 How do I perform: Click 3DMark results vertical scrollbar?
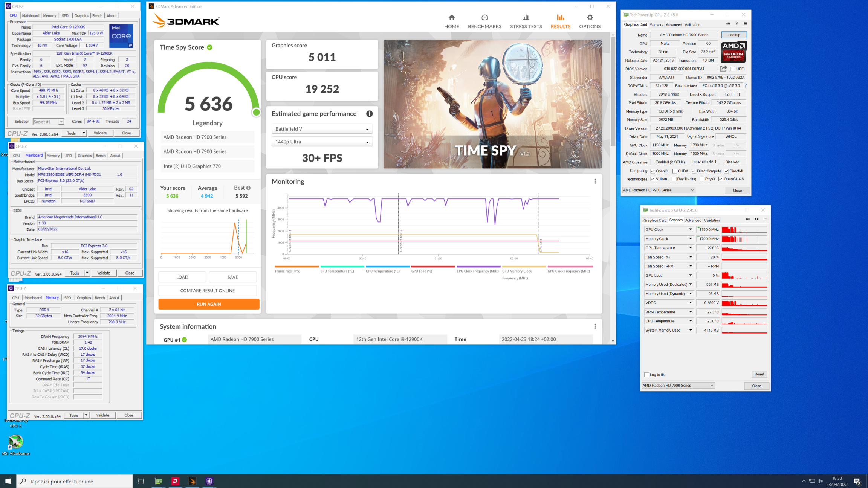pos(613,92)
